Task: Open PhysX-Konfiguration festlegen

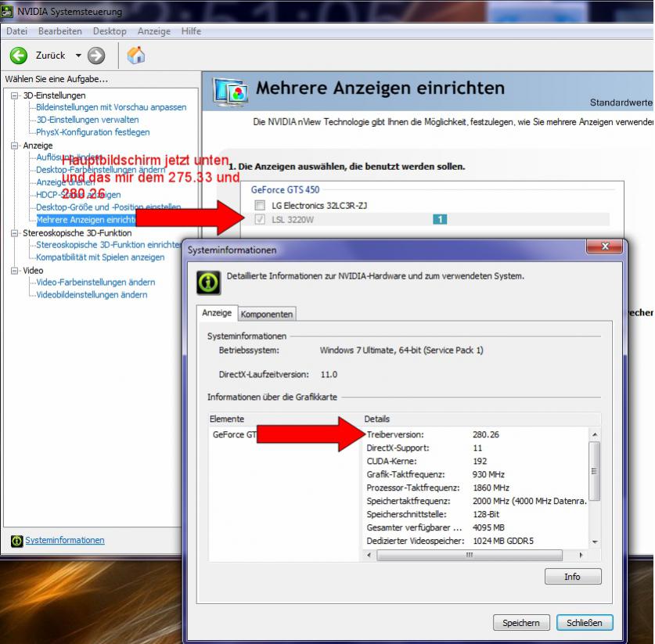Action: [x=93, y=132]
